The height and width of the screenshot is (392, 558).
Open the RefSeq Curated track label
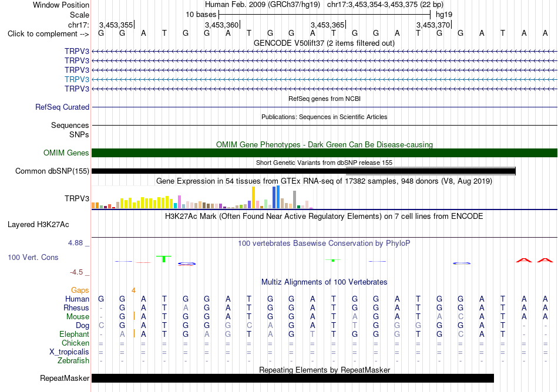point(62,107)
